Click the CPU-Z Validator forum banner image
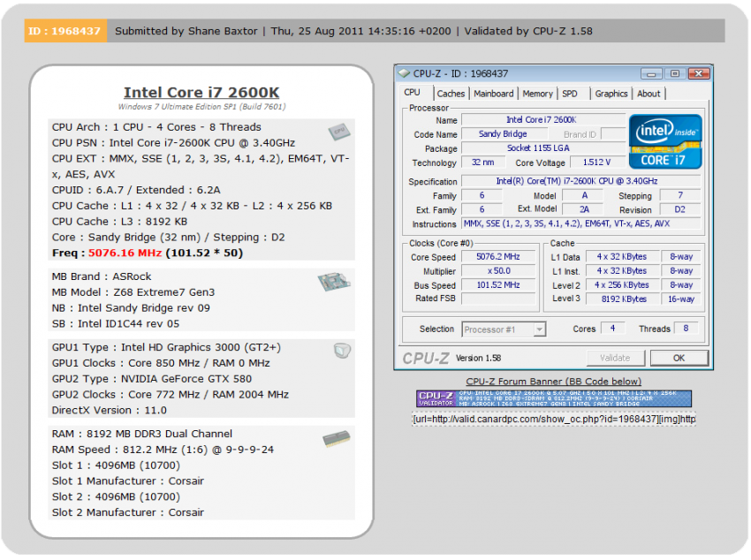751x560 pixels. point(554,398)
